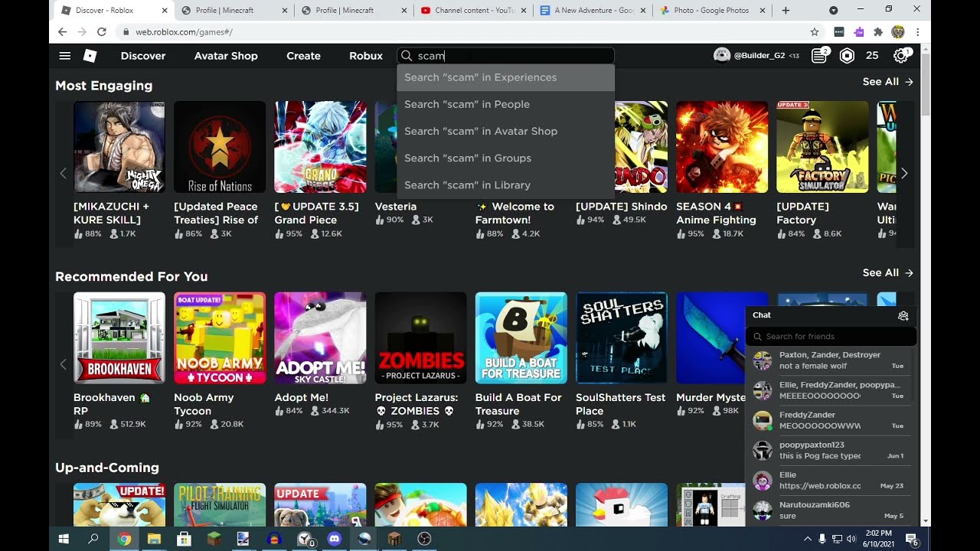
Task: Click Chrome icon in taskbar
Action: [x=124, y=539]
